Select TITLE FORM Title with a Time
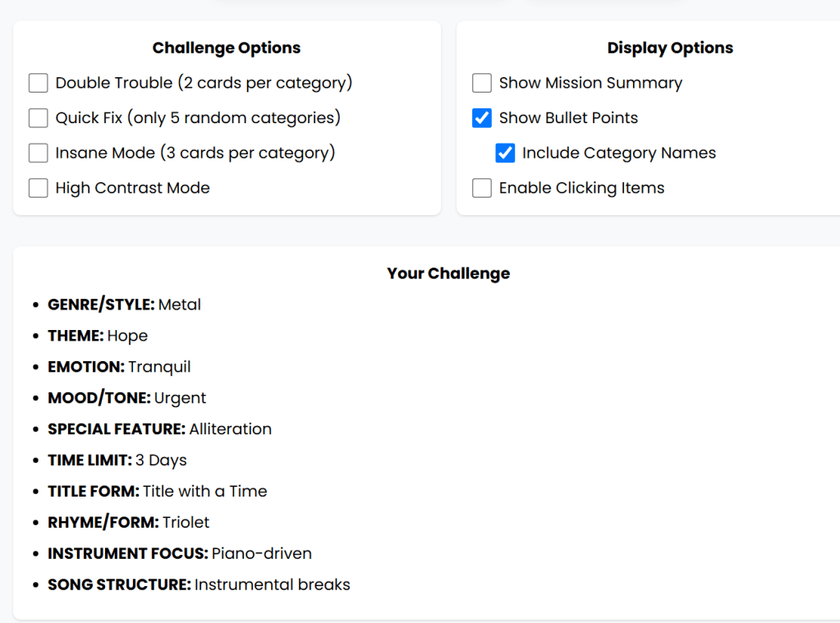 click(x=157, y=492)
